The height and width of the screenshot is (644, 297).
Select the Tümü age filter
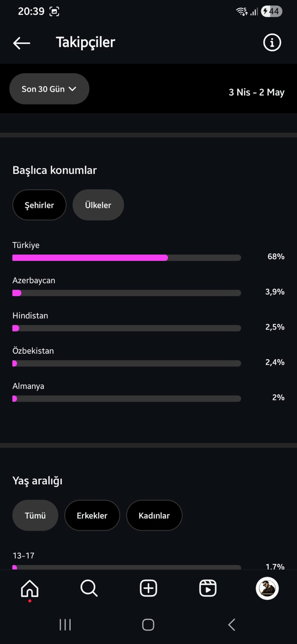[x=35, y=515]
